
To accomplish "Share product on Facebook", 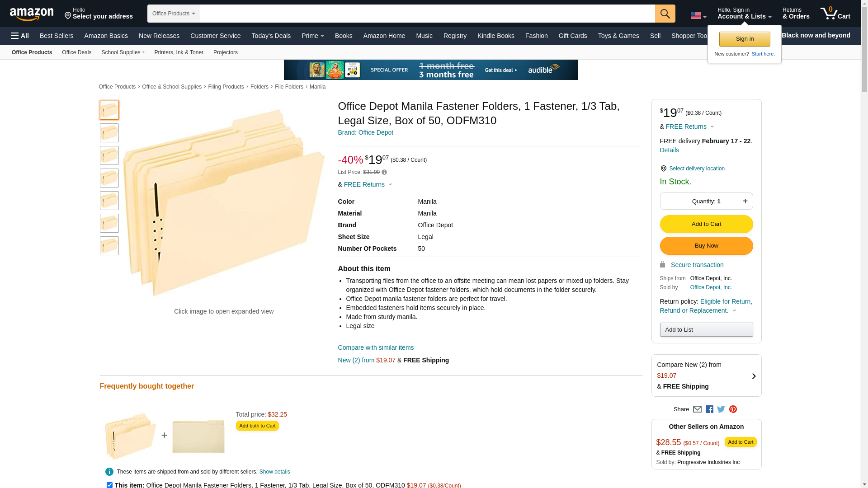I will click(x=709, y=409).
